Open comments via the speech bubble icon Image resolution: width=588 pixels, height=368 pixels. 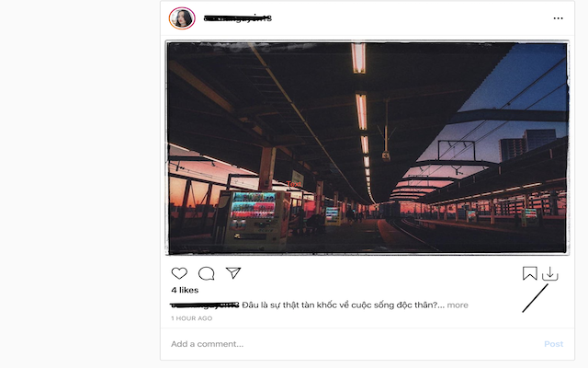pyautogui.click(x=207, y=273)
